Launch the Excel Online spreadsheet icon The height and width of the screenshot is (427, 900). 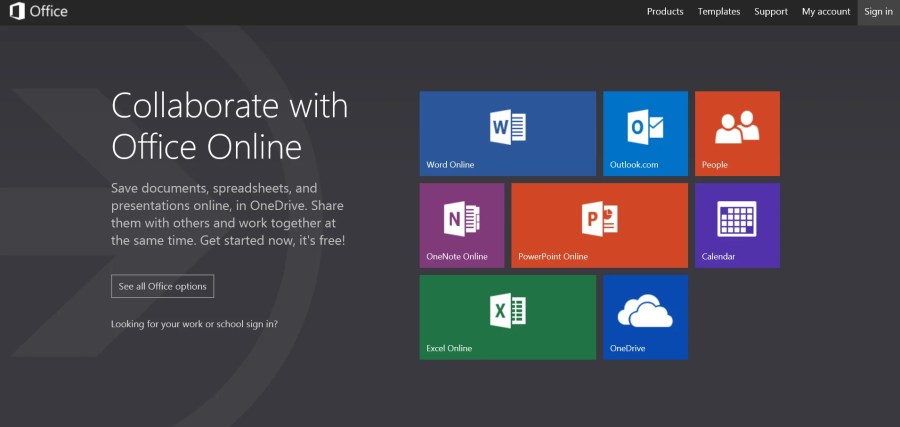507,310
